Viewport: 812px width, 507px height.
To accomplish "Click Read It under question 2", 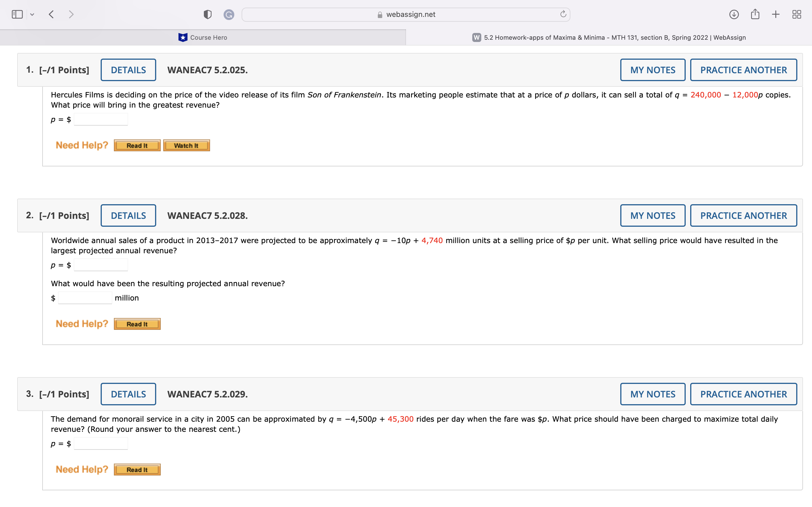I will [x=137, y=324].
